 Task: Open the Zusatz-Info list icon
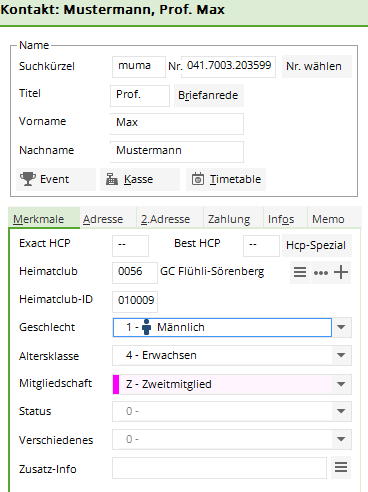coord(341,467)
